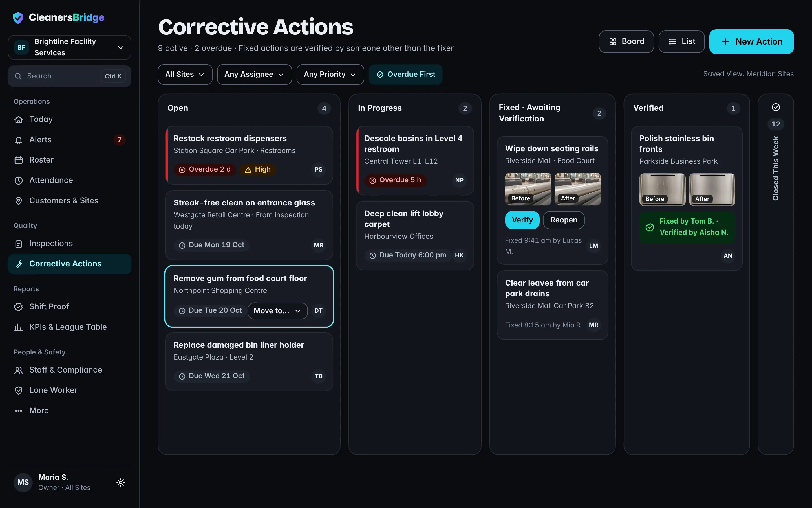
Task: Reopen the Wipe down seating rails action
Action: [x=564, y=220]
